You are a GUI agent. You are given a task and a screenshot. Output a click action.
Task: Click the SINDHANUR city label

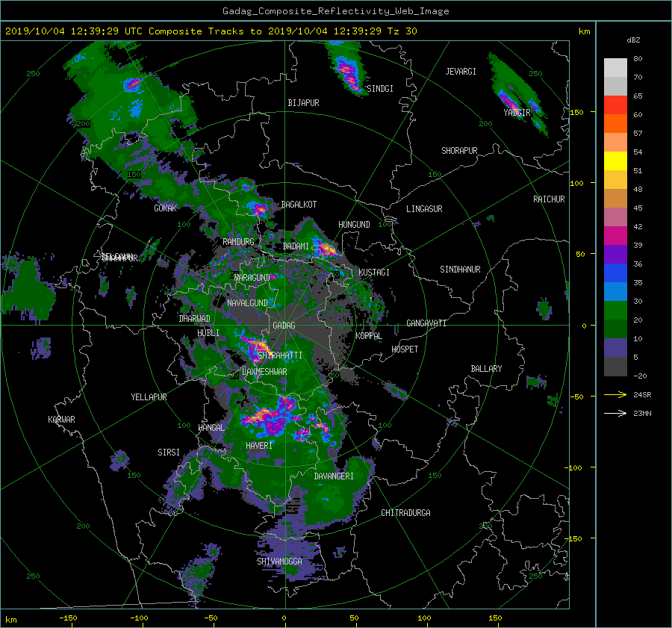[x=460, y=270]
